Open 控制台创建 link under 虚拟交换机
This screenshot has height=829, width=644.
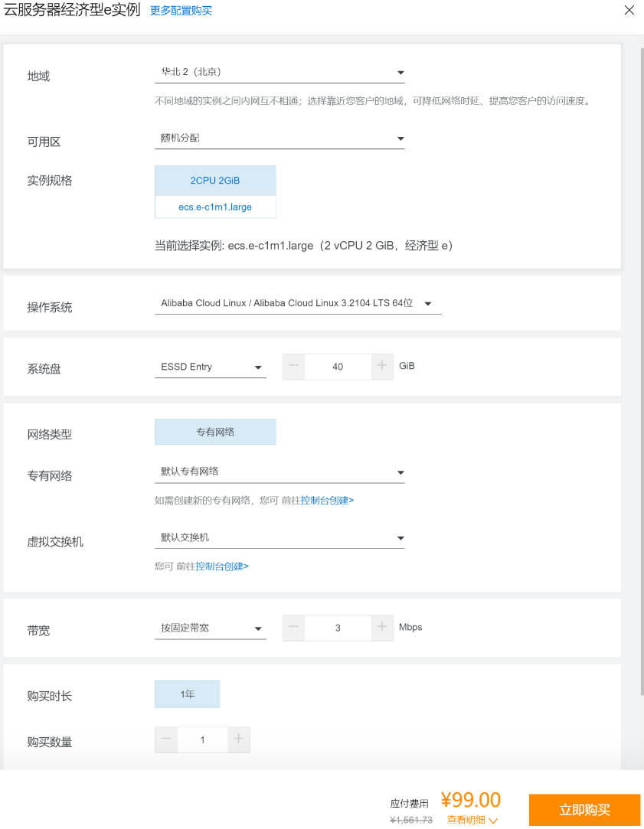(x=222, y=566)
